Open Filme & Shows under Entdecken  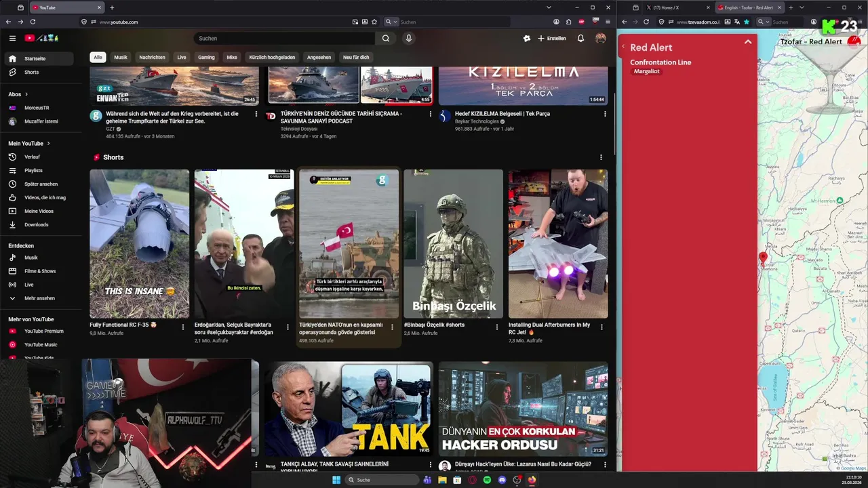[x=41, y=271]
